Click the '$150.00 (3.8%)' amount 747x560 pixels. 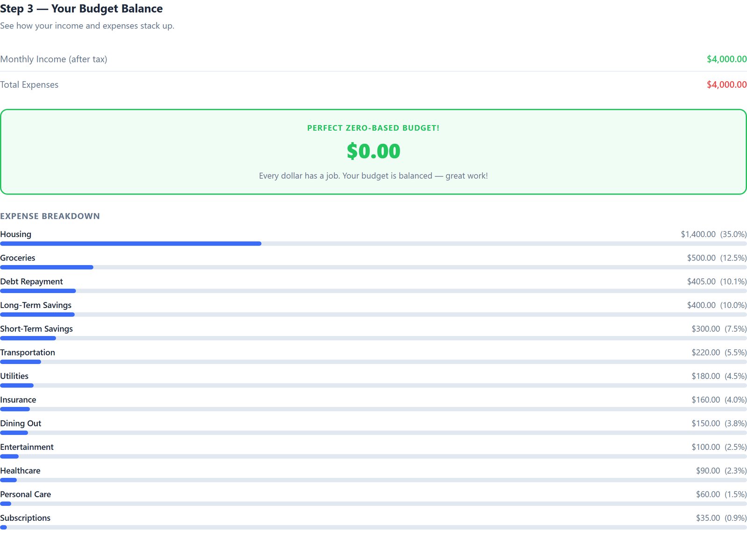tap(719, 423)
